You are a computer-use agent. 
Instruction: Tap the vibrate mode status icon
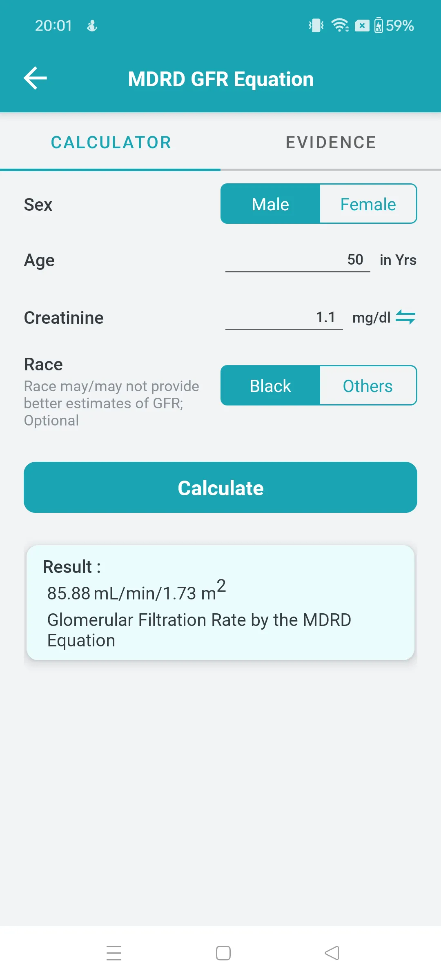tap(316, 25)
